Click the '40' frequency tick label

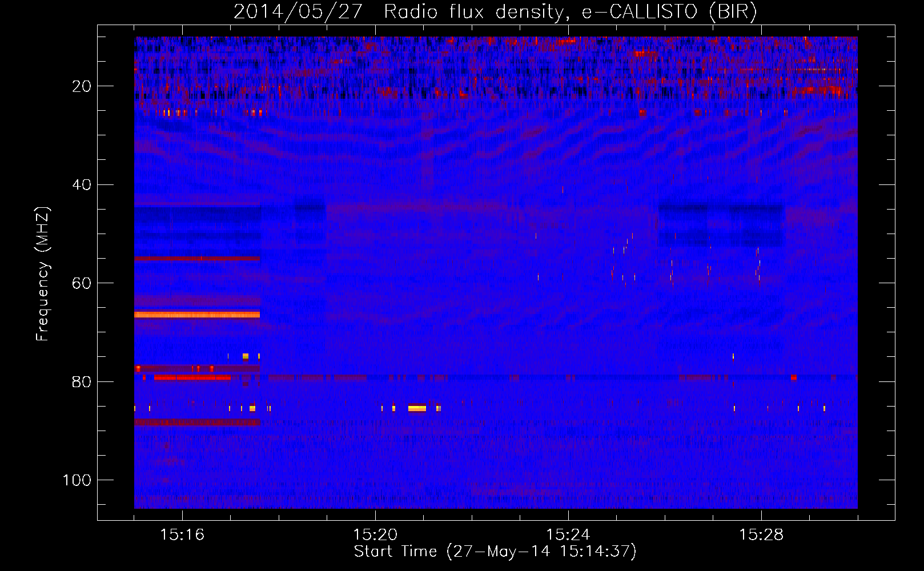[x=82, y=185]
